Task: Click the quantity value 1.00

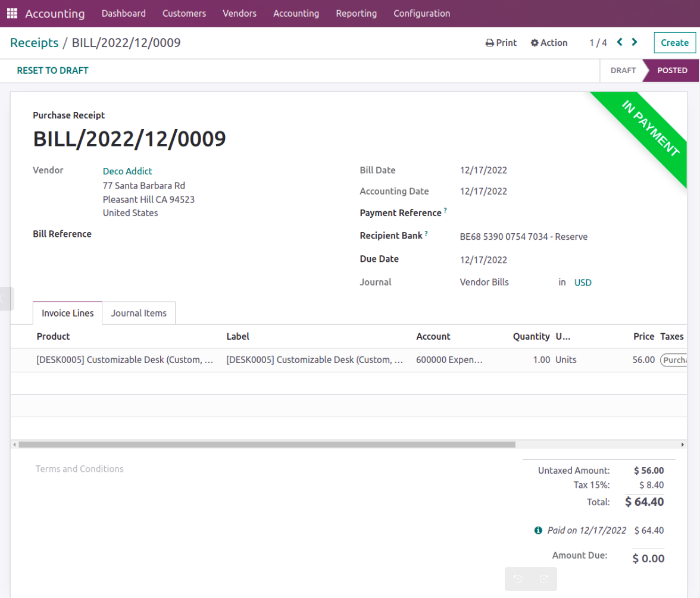Action: pos(542,359)
